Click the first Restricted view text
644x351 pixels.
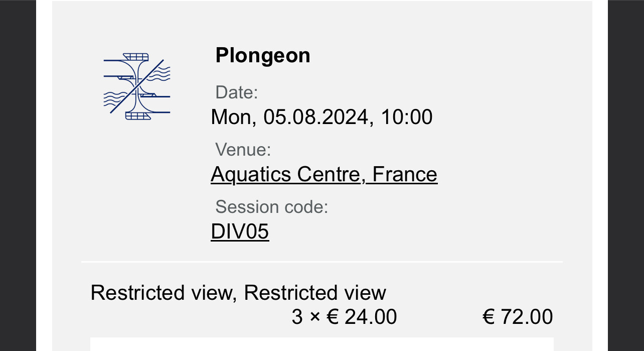click(x=162, y=293)
